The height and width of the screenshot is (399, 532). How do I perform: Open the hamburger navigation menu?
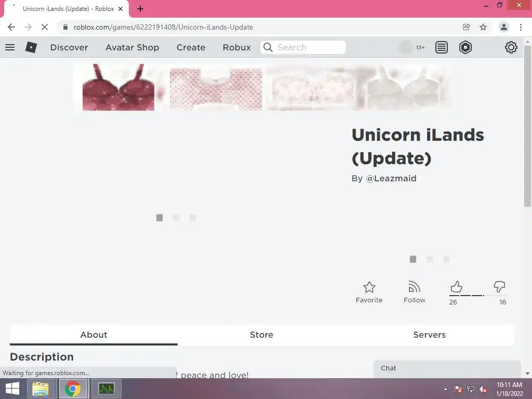[x=10, y=47]
